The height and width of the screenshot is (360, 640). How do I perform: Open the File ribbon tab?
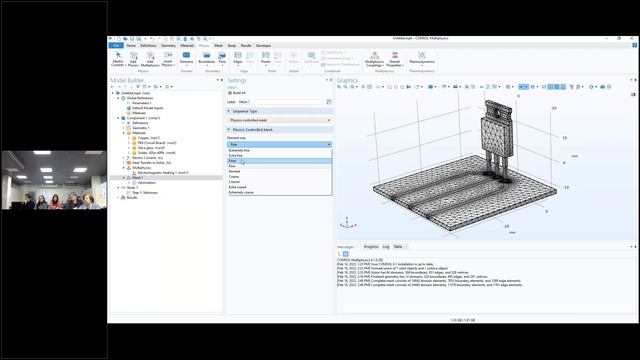point(116,45)
